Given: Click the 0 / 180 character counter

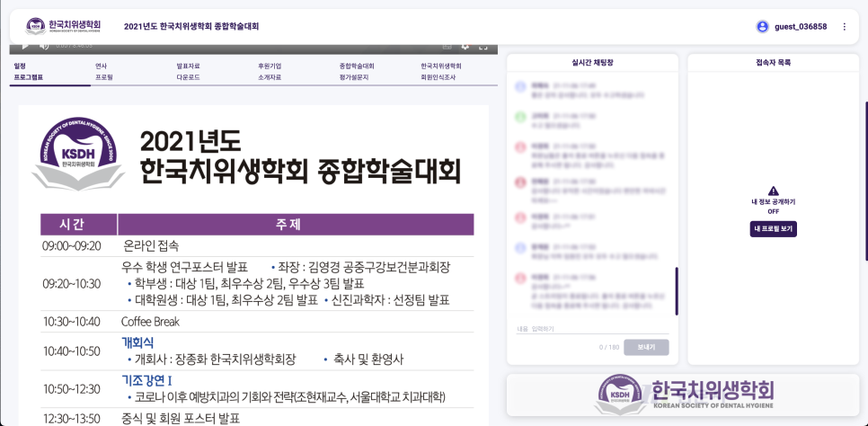Looking at the screenshot, I should 609,347.
